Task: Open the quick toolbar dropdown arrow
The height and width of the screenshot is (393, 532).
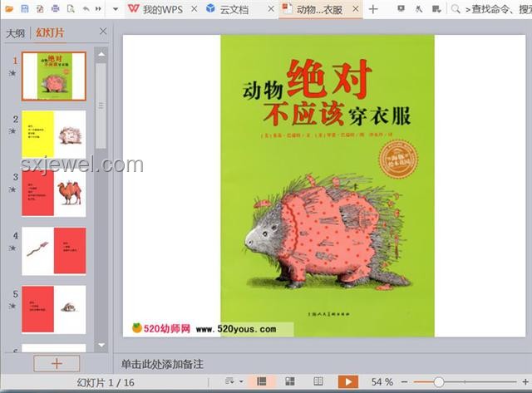Action: [x=116, y=9]
